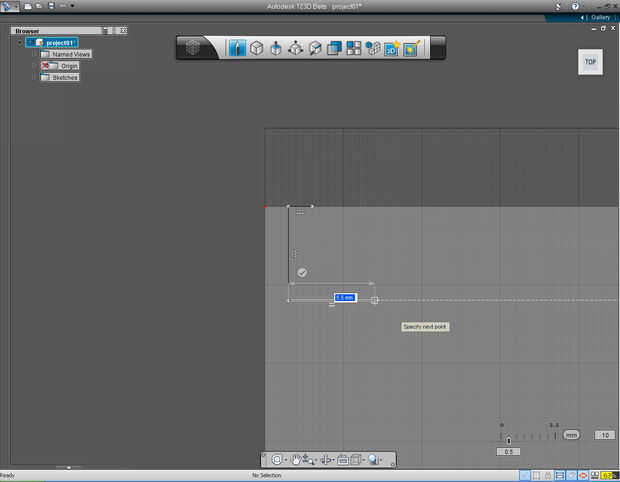Open the grouped cubes assembly tool

[x=372, y=48]
